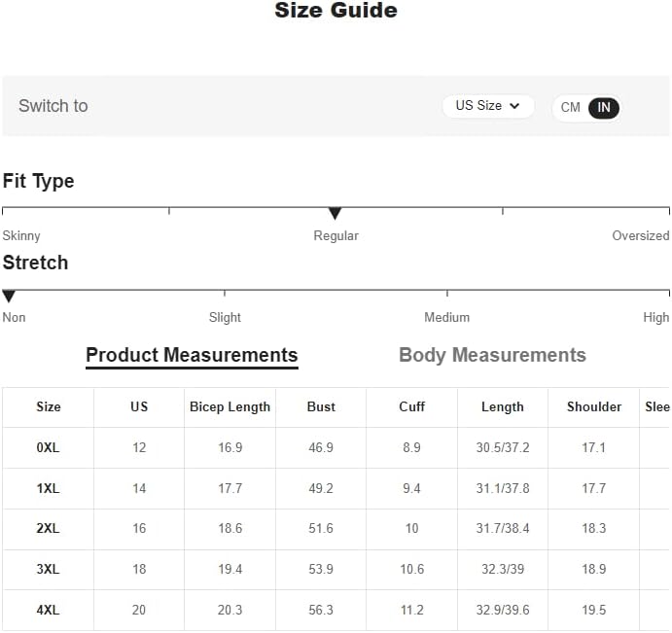Click the Shoulder column header

tap(594, 406)
